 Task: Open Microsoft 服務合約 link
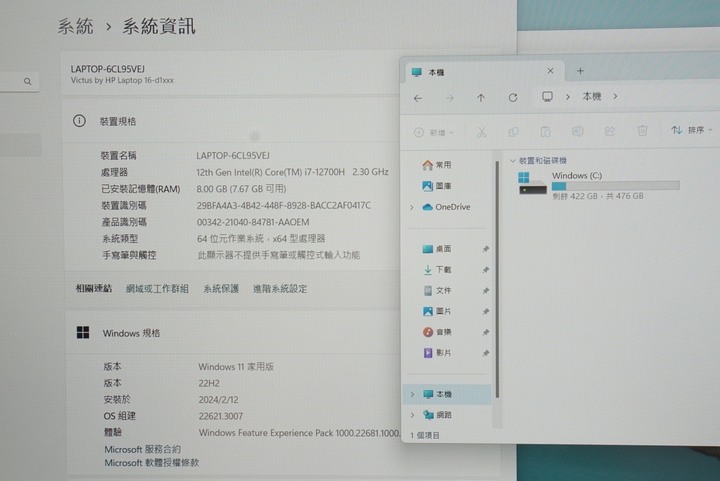point(142,449)
